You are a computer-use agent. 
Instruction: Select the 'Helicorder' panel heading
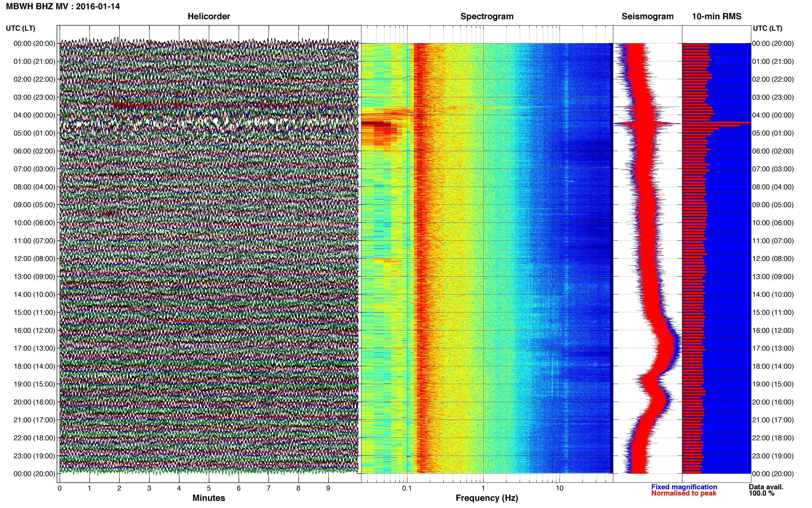click(x=209, y=16)
